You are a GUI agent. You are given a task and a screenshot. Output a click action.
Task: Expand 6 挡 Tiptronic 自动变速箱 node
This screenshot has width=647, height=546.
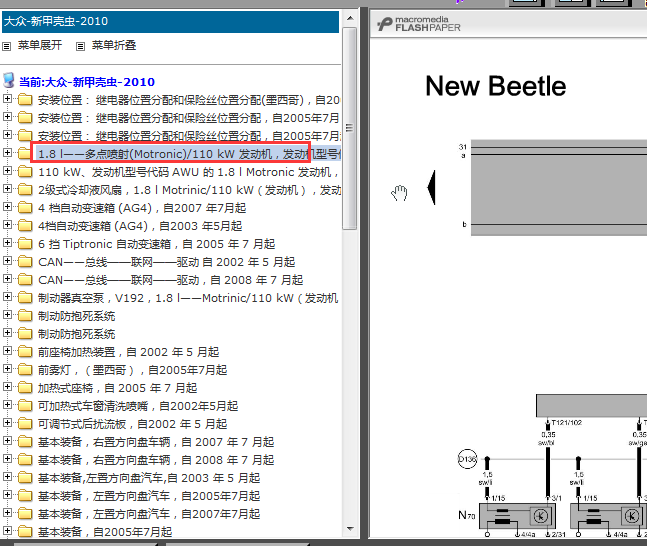coord(7,243)
